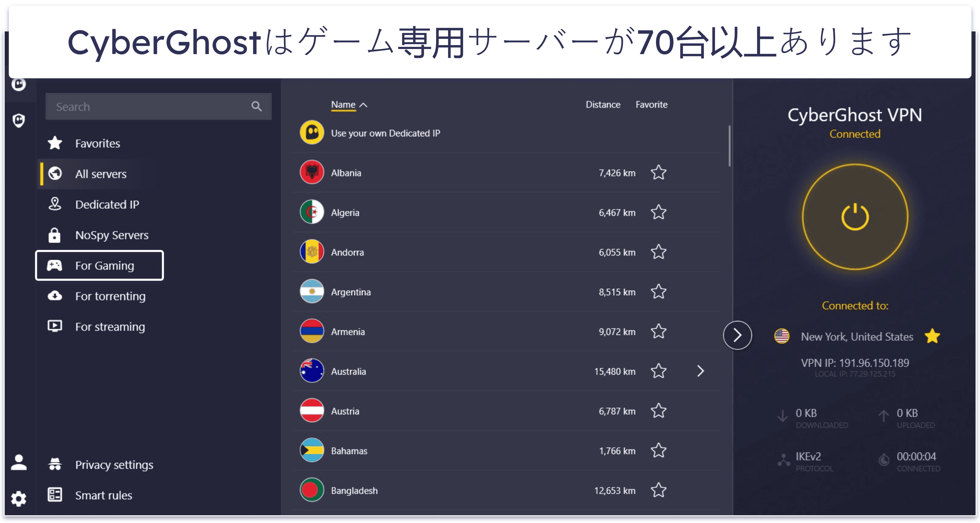Click the Algeria flag icon
The height and width of the screenshot is (523, 980).
pos(312,212)
